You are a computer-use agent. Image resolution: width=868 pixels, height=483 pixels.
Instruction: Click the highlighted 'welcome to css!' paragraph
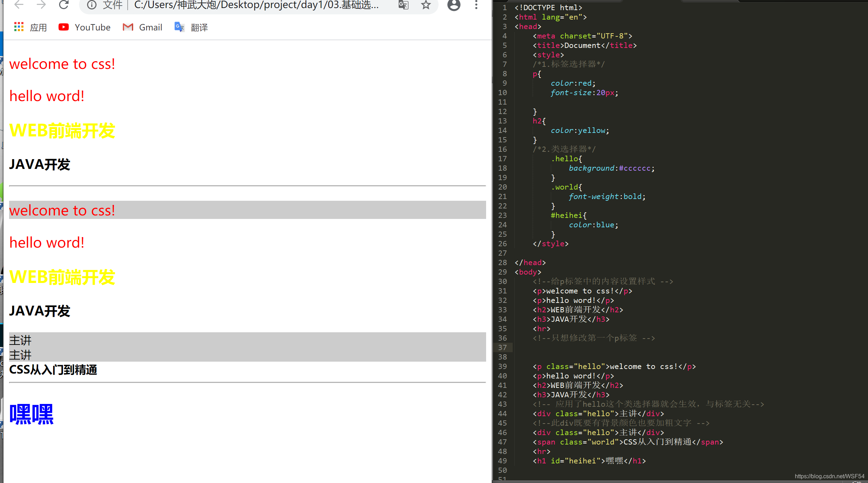coord(247,210)
